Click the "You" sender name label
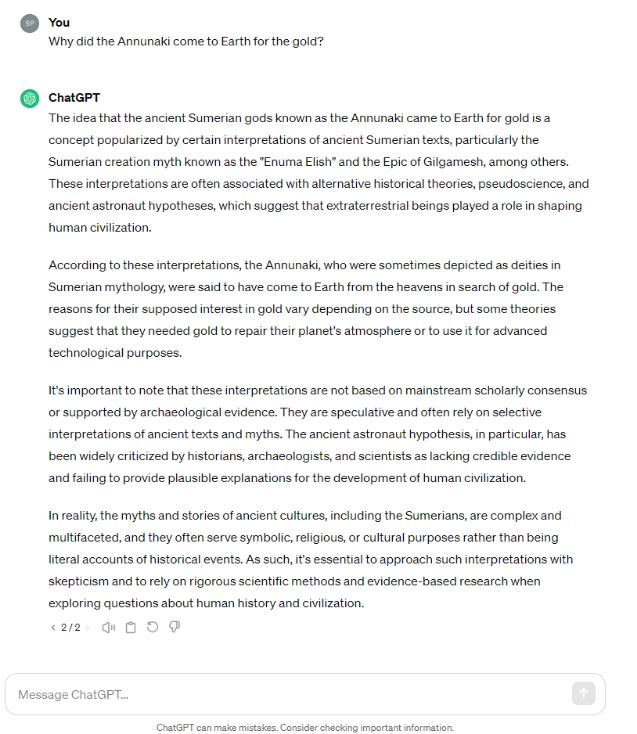This screenshot has height=734, width=637. [x=59, y=22]
